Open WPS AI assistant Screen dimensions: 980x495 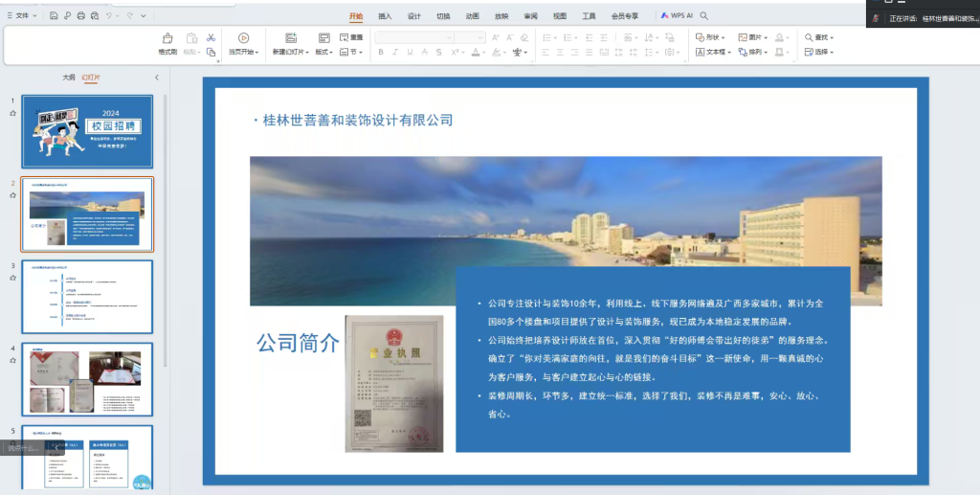[x=676, y=16]
